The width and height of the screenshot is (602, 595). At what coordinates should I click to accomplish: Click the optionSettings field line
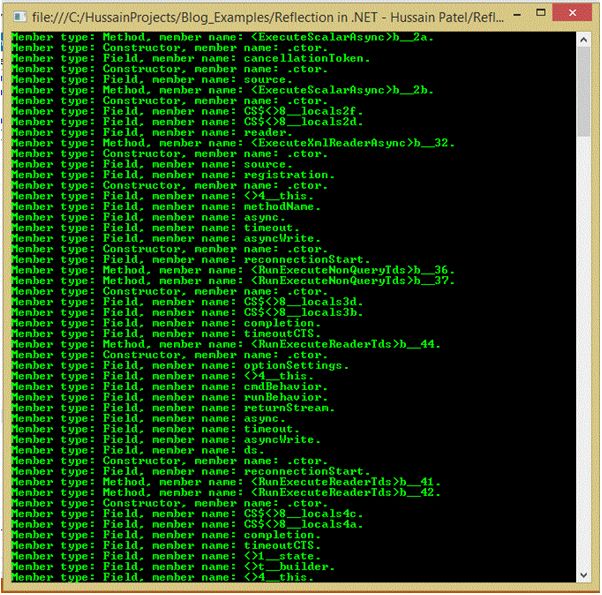point(180,365)
